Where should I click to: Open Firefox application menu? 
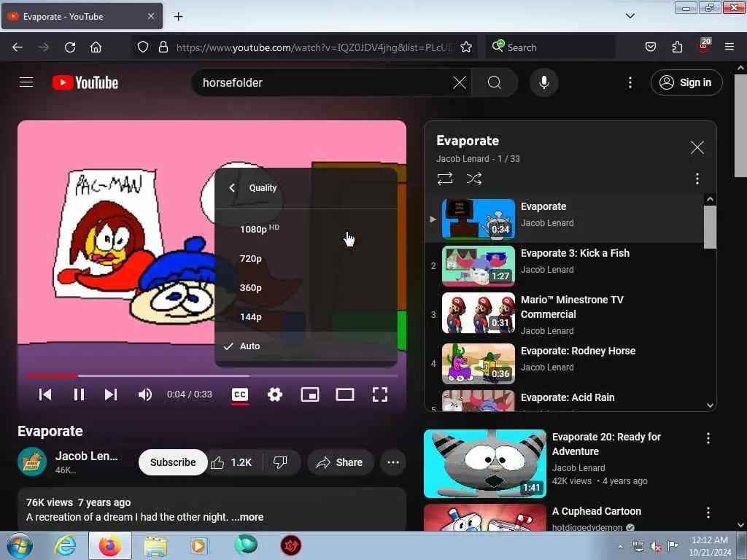point(729,47)
